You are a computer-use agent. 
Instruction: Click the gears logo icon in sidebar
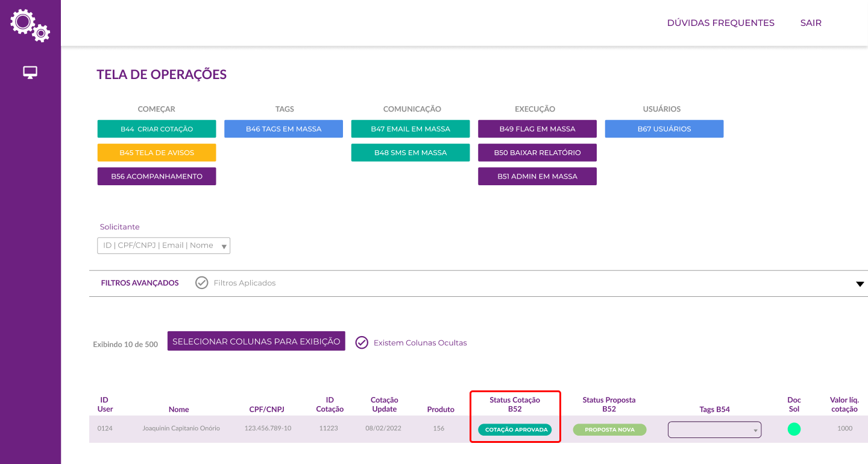click(30, 25)
